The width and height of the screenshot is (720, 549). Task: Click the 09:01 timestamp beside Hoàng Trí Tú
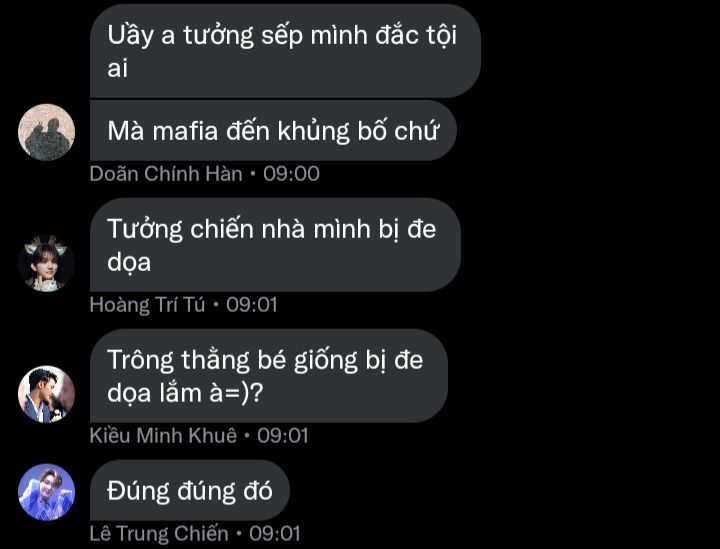pyautogui.click(x=252, y=305)
